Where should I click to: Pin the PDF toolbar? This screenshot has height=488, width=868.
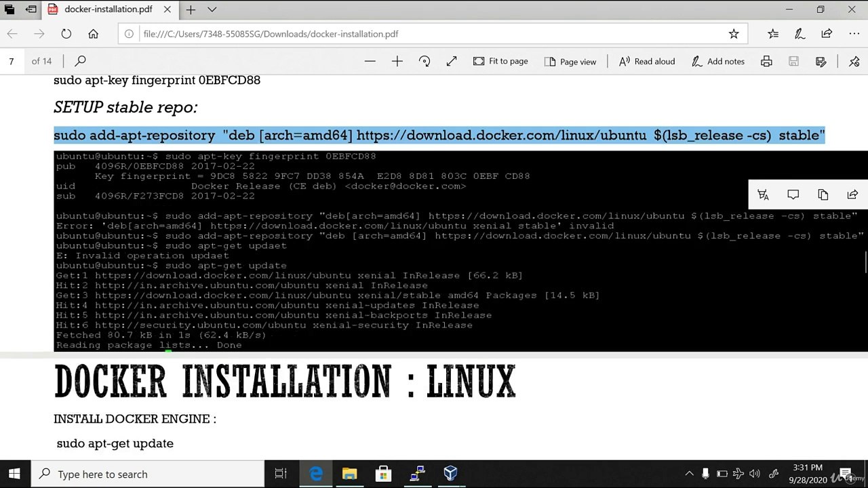(854, 61)
